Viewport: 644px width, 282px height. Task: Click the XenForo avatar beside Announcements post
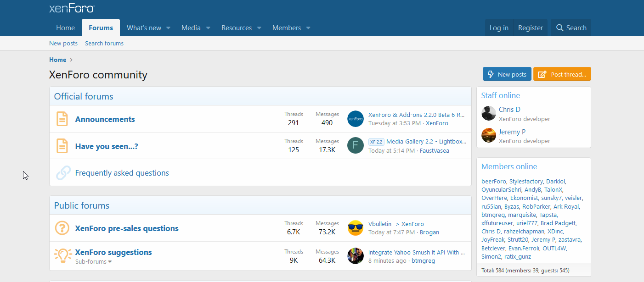pos(356,119)
